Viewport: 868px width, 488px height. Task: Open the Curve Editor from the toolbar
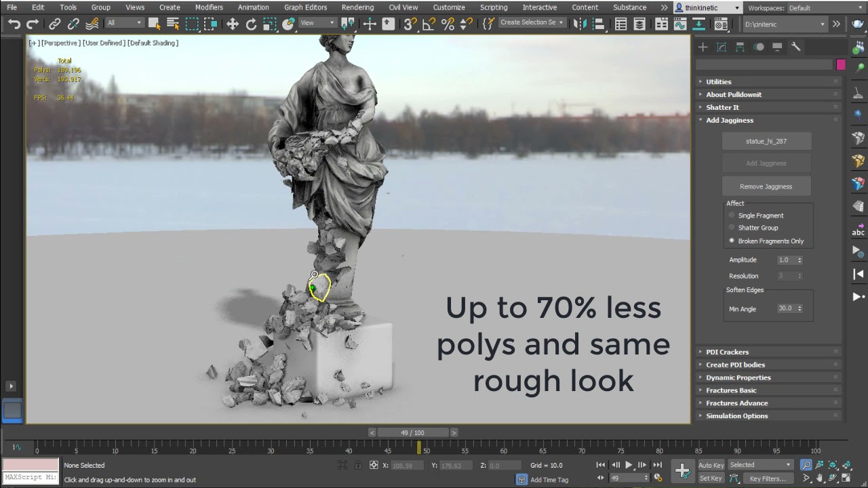tap(680, 24)
